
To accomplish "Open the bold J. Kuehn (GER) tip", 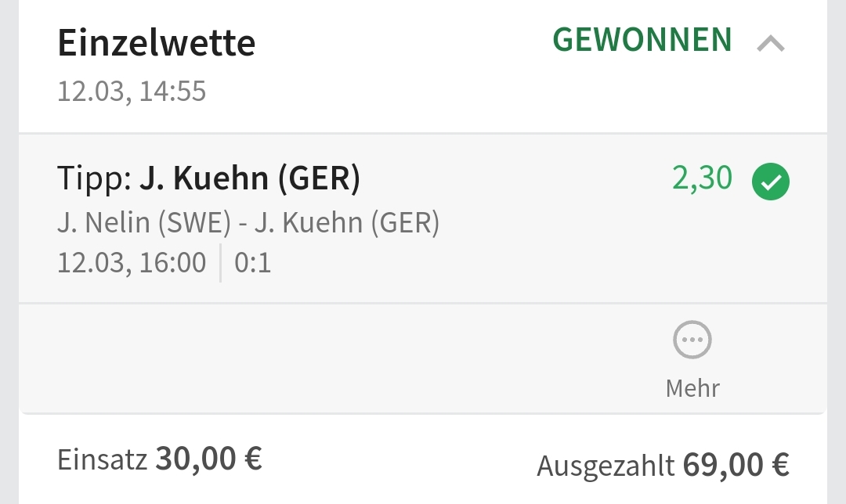I will (250, 179).
